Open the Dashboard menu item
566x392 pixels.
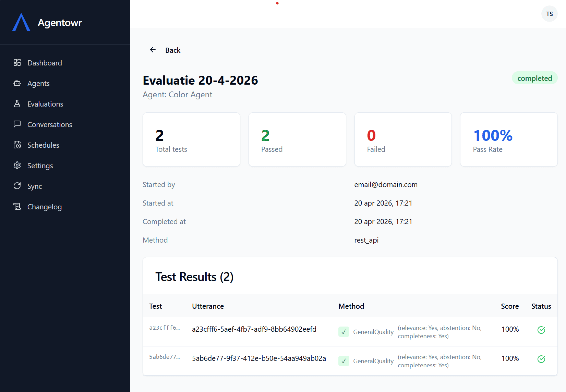[65, 63]
